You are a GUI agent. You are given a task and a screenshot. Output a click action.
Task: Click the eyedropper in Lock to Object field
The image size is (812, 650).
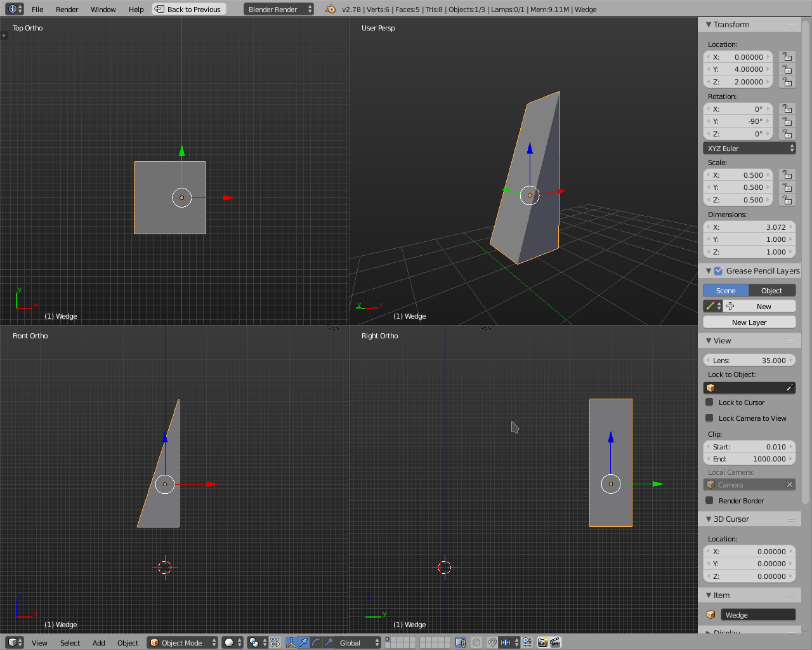point(789,387)
